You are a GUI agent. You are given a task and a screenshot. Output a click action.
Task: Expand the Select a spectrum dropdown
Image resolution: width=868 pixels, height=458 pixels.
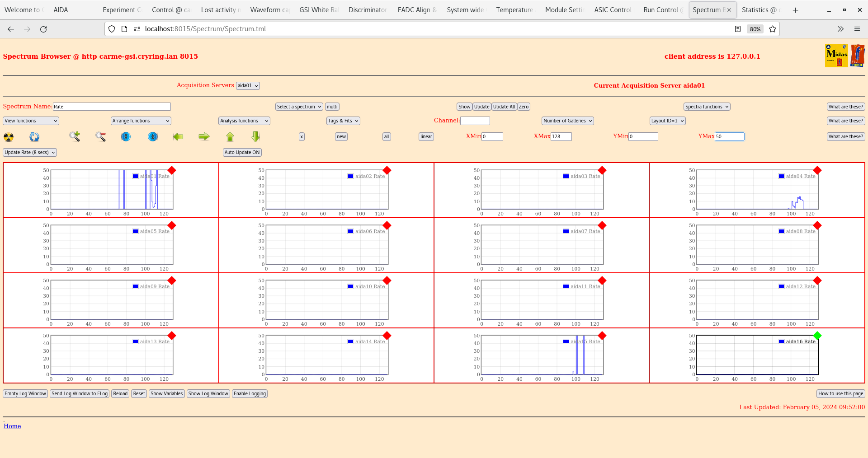pyautogui.click(x=299, y=107)
